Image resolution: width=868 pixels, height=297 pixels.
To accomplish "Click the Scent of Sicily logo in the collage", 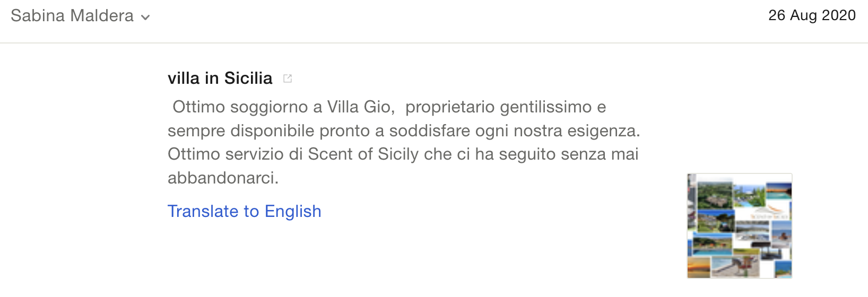I will (770, 213).
